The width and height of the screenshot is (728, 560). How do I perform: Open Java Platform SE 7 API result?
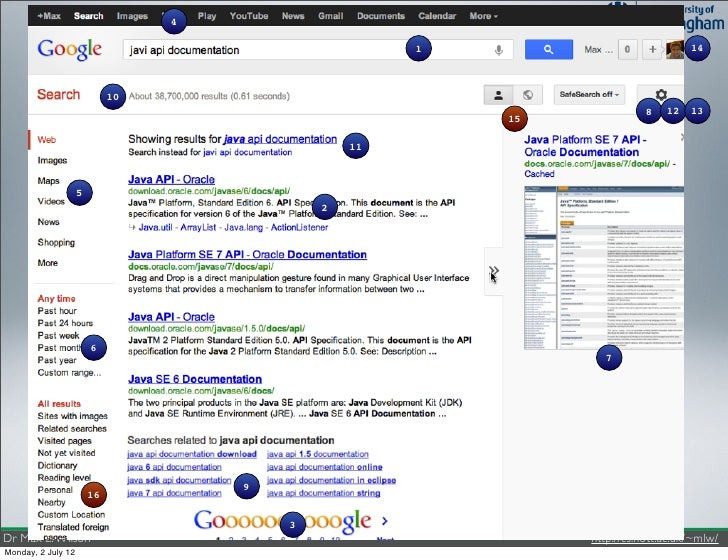pos(247,254)
